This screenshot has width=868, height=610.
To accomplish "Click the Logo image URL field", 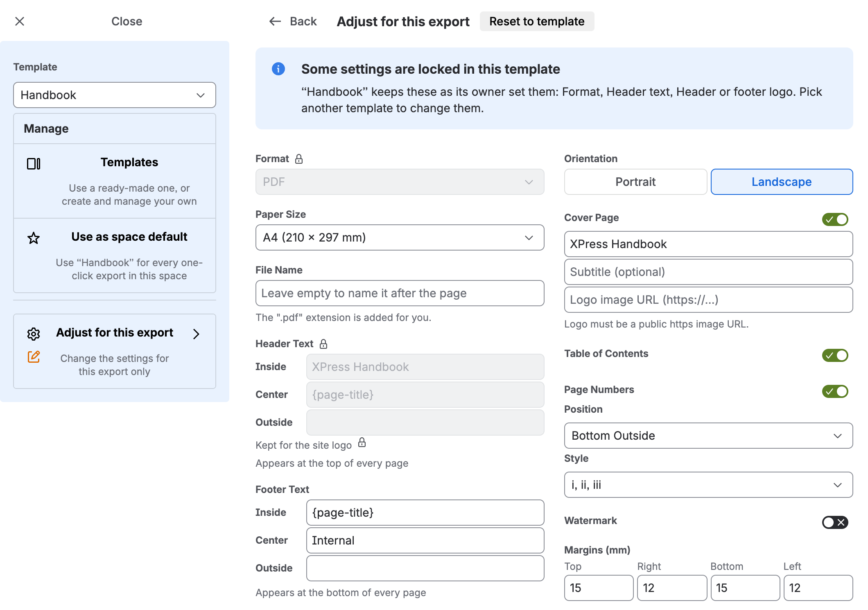I will point(708,300).
